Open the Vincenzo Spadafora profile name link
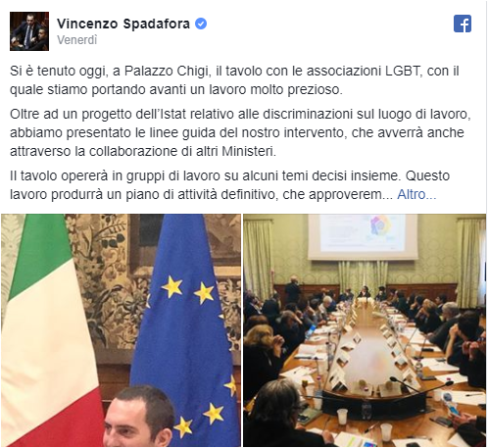The image size is (489, 448). (x=123, y=24)
